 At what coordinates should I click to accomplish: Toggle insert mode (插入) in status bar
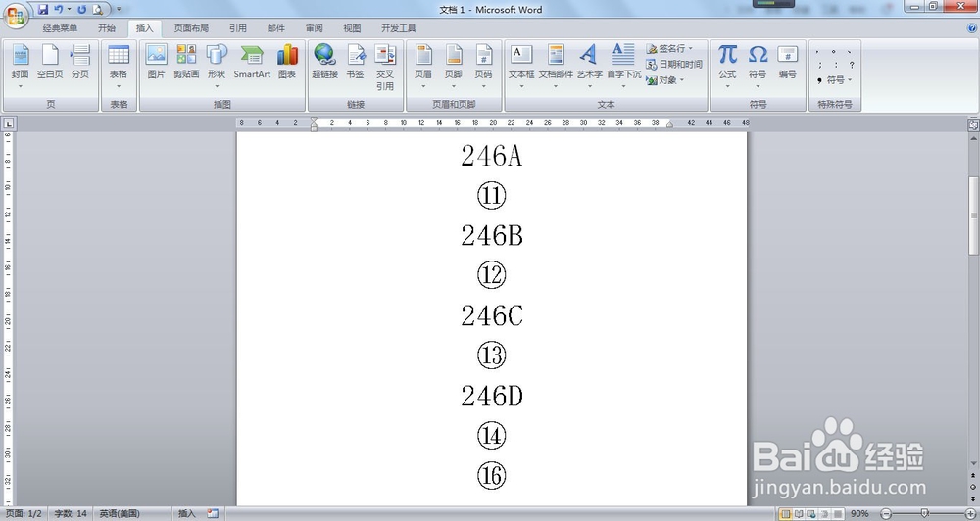coord(187,513)
